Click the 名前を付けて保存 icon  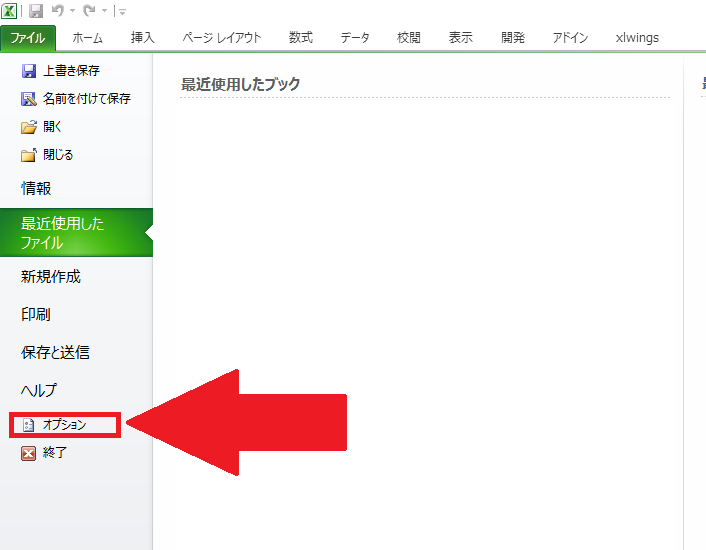28,99
